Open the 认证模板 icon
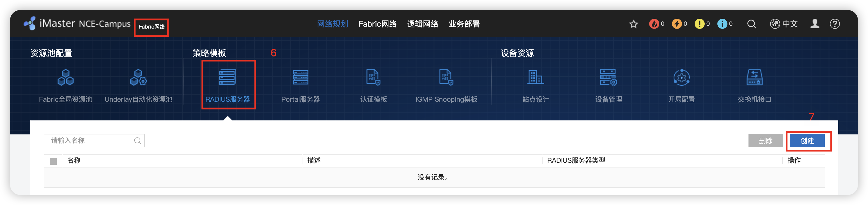Viewport: 868px width, 205px height. [373, 77]
